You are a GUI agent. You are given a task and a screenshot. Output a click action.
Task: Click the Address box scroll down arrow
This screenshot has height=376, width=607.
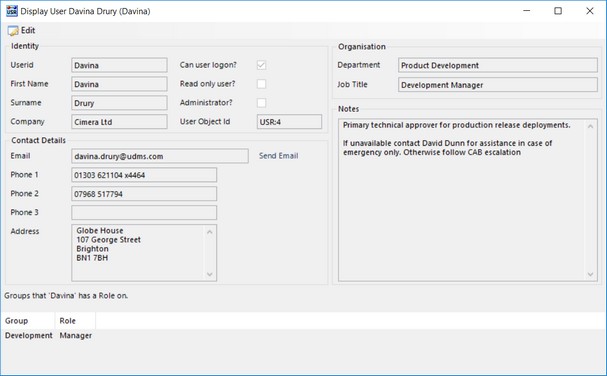click(210, 274)
